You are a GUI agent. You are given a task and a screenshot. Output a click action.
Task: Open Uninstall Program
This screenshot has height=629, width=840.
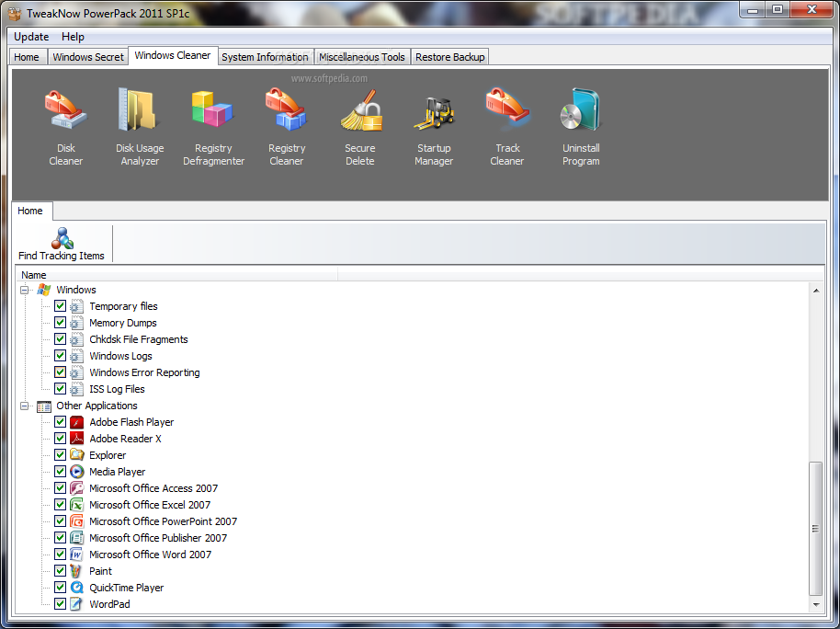(581, 127)
